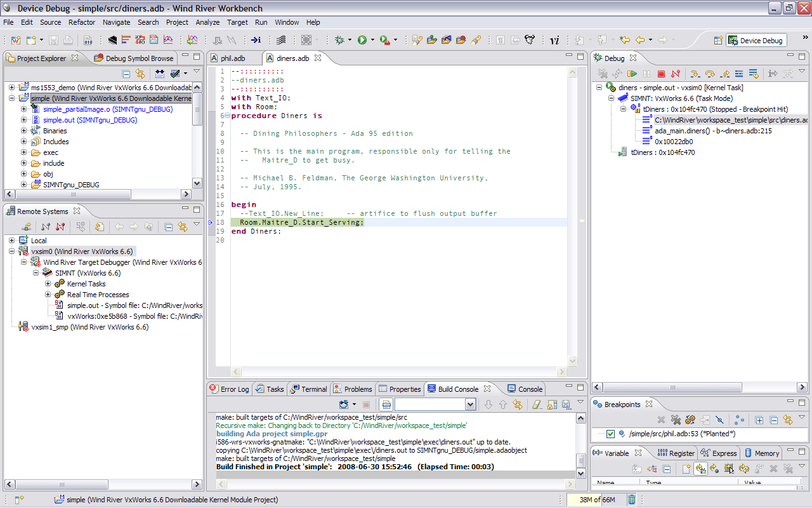Click Link with Editor icon in Project Explorer

tap(140, 74)
